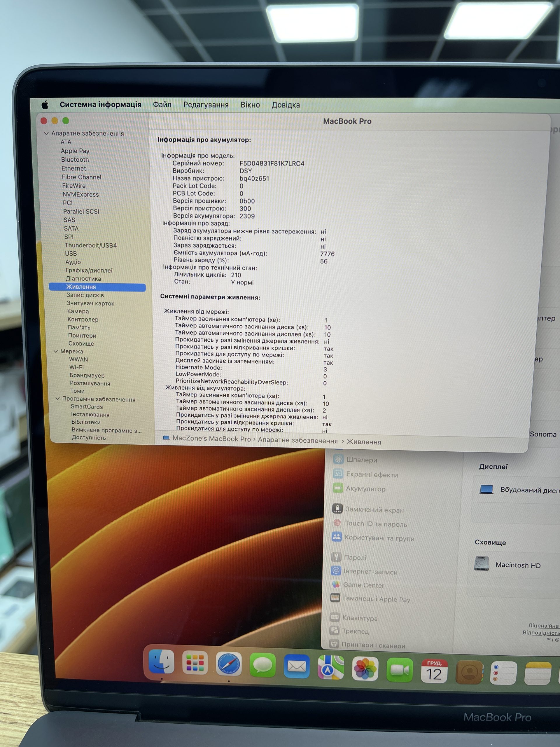
Task: Click the battery capacity value 7776
Action: pyautogui.click(x=328, y=254)
